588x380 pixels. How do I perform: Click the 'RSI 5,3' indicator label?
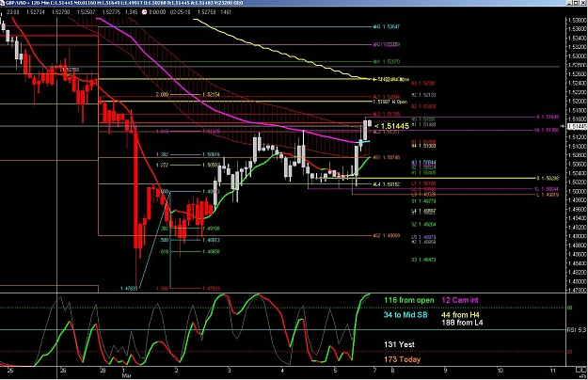point(577,330)
